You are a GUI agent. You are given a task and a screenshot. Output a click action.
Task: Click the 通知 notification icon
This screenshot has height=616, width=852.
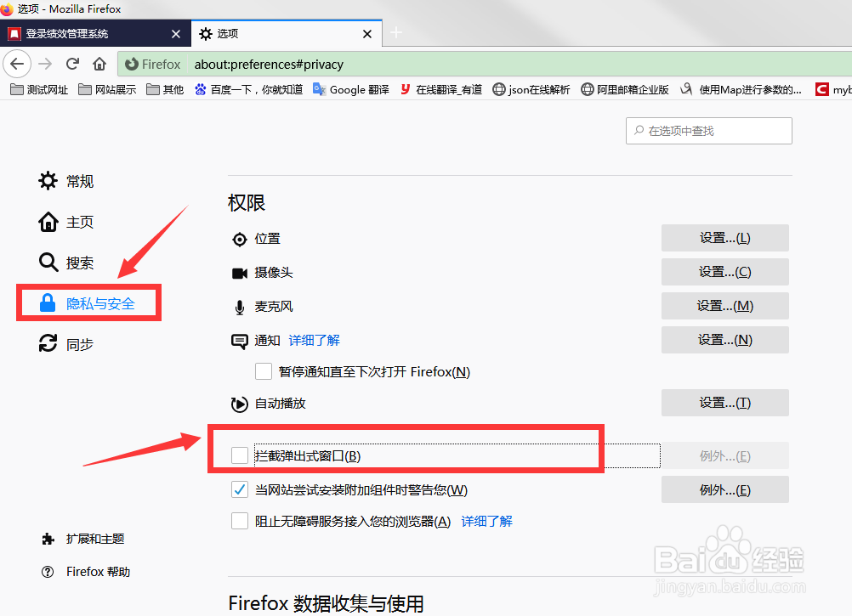(x=239, y=342)
